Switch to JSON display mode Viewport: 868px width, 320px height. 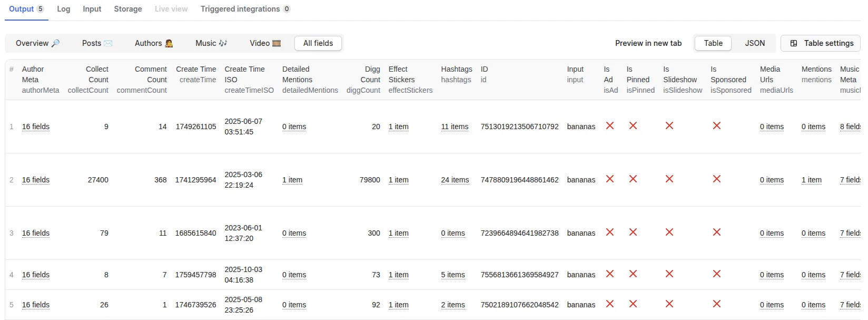[754, 43]
